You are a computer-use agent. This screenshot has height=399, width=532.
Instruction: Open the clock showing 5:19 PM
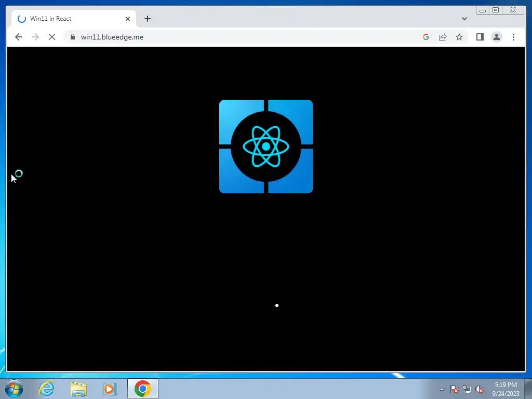click(x=506, y=389)
